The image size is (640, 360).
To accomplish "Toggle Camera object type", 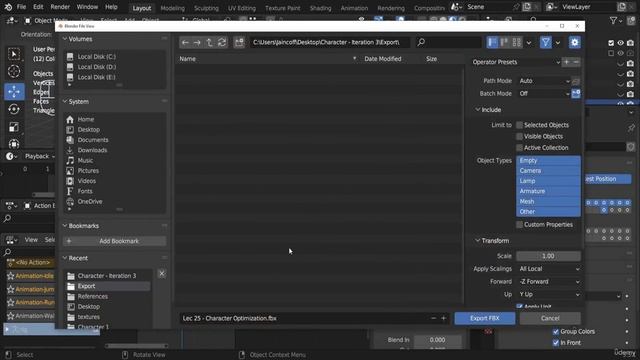I will tap(548, 171).
